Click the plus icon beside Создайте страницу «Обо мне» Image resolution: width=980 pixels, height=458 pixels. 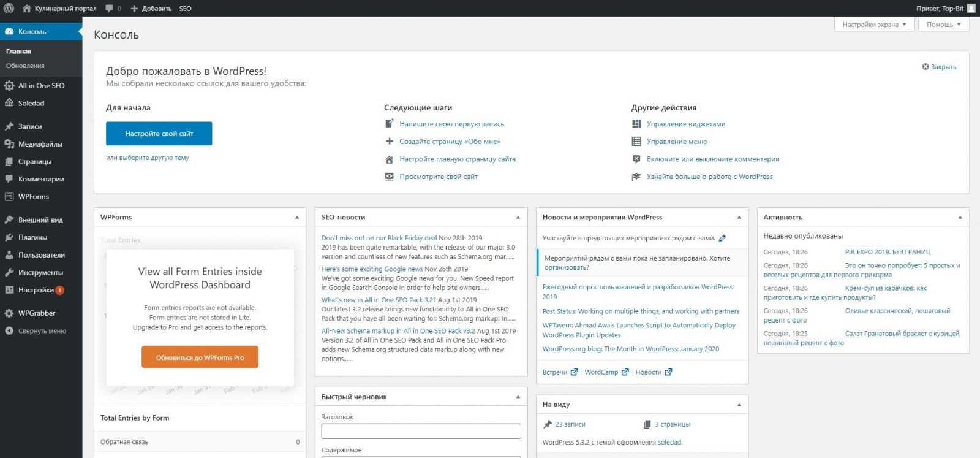click(x=389, y=141)
